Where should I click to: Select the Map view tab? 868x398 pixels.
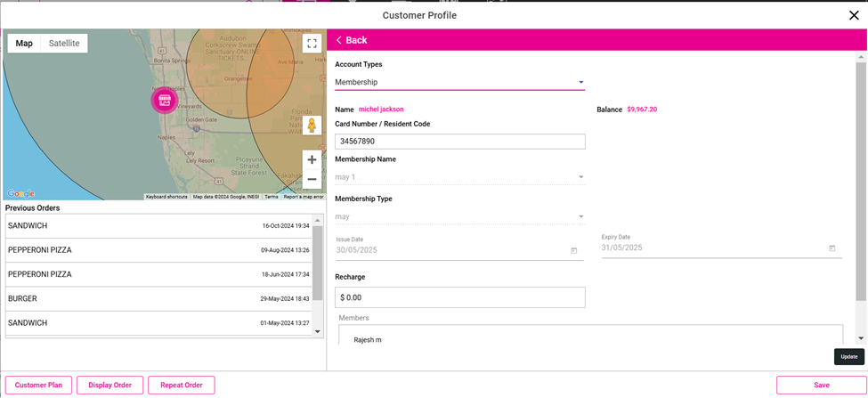pos(24,44)
